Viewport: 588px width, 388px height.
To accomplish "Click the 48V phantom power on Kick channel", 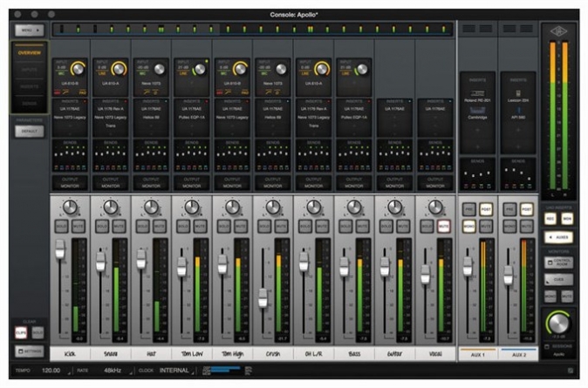I will pyautogui.click(x=58, y=92).
